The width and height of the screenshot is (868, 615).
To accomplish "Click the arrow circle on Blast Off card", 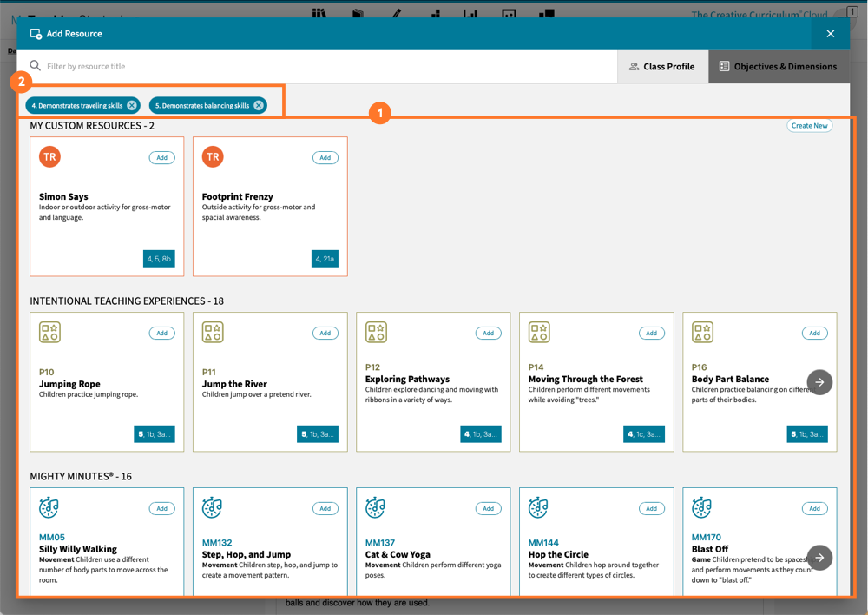I will coord(819,558).
